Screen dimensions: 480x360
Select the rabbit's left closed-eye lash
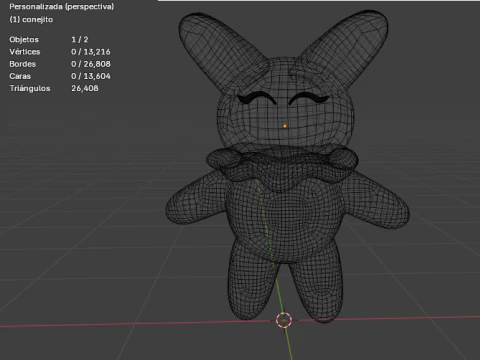pyautogui.click(x=256, y=98)
